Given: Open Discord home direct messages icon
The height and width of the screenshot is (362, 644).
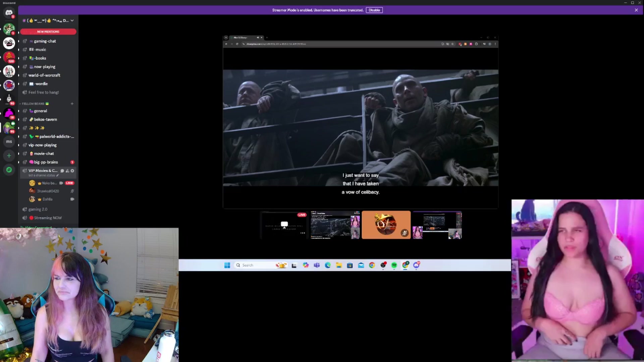Looking at the screenshot, I should pyautogui.click(x=9, y=13).
